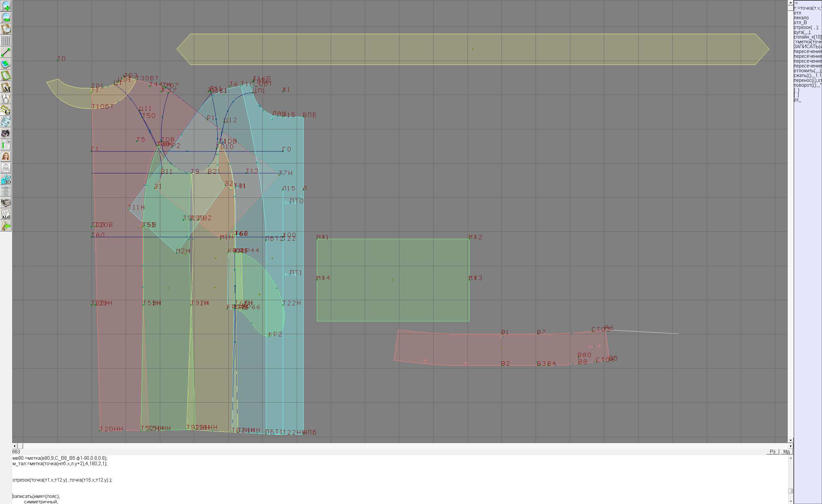Click right arrow of horizontal canvas scrollbar
This screenshot has width=822, height=504.
point(791,446)
